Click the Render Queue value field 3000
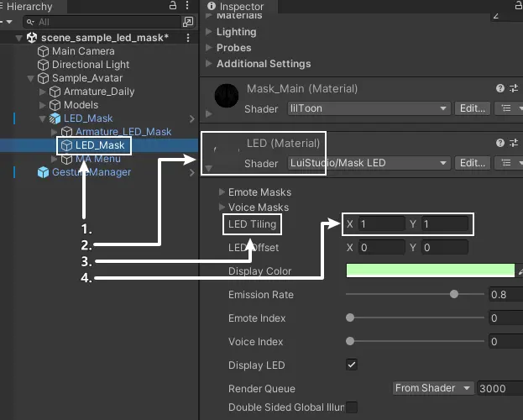The width and height of the screenshot is (523, 420). coord(500,388)
